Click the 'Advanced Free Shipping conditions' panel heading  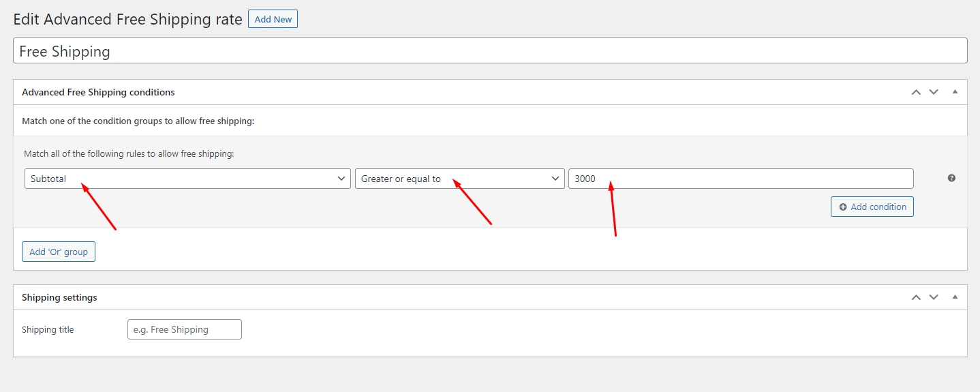98,92
